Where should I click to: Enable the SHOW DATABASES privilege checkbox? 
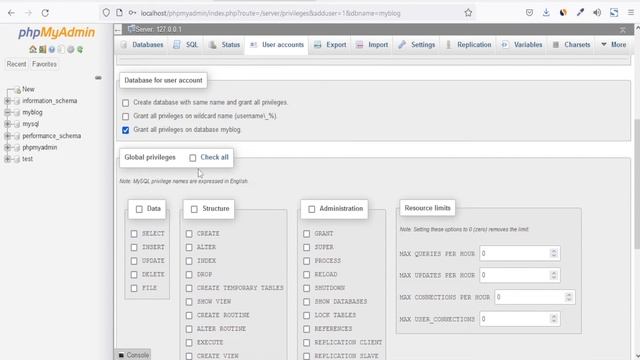[307, 302]
